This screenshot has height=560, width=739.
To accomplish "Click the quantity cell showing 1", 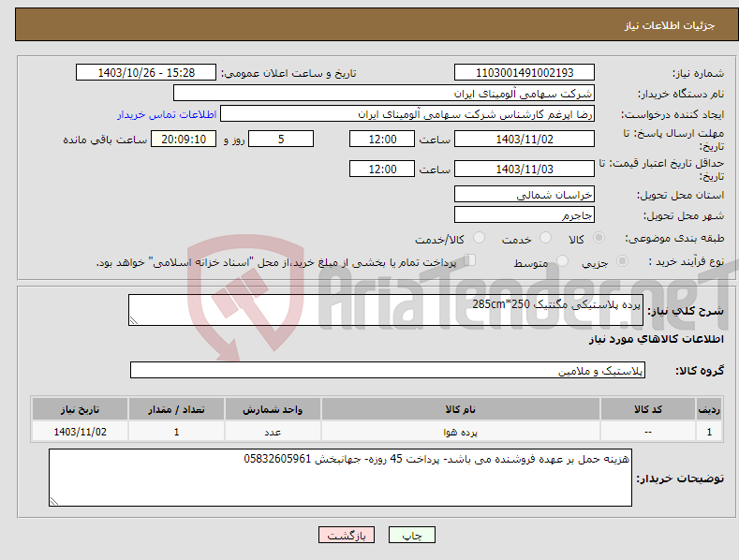I will click(x=176, y=432).
